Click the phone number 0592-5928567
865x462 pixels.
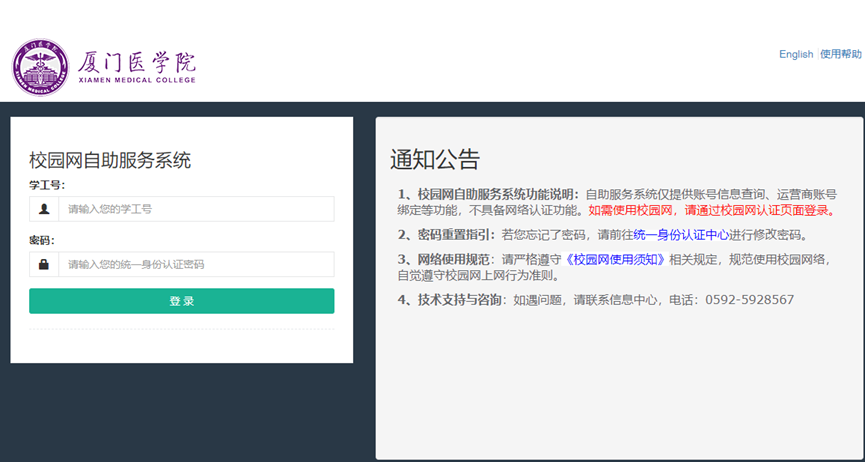click(x=750, y=300)
